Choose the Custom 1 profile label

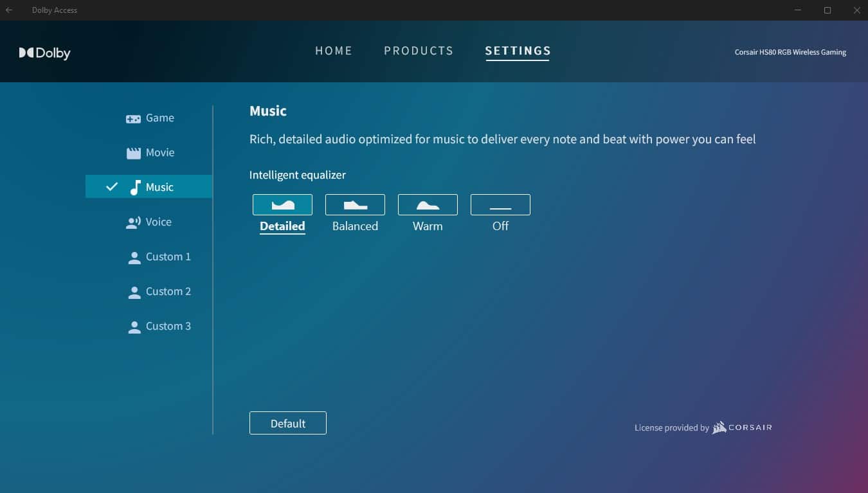(168, 257)
